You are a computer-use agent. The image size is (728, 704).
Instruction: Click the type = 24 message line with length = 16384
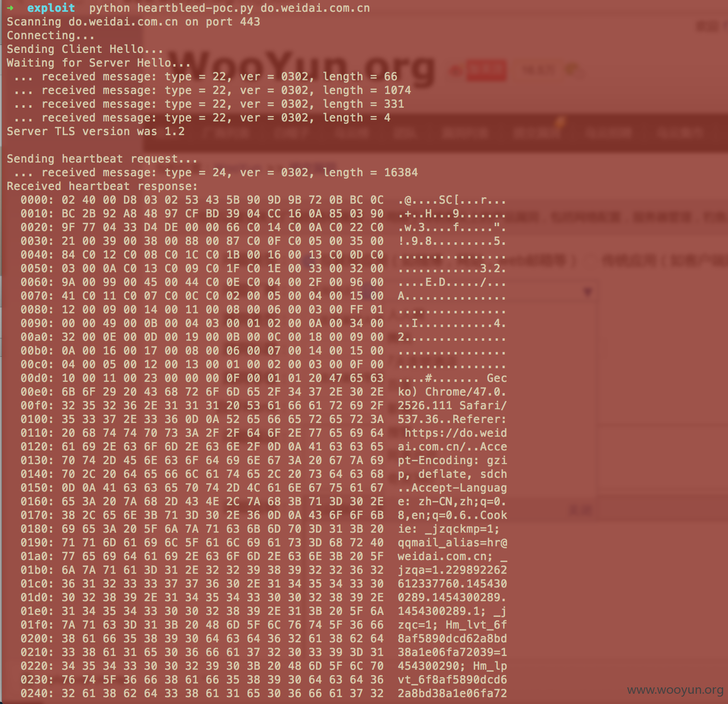point(216,172)
